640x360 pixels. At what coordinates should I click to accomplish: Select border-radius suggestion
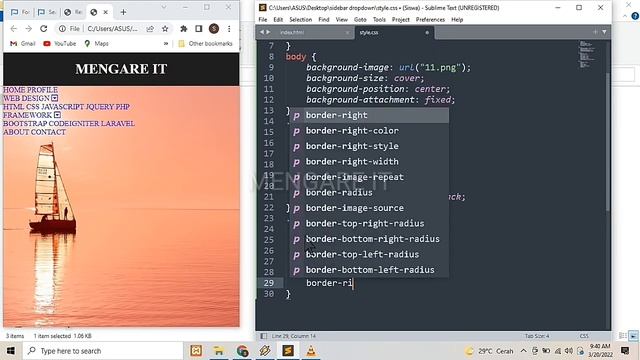[x=369, y=193]
